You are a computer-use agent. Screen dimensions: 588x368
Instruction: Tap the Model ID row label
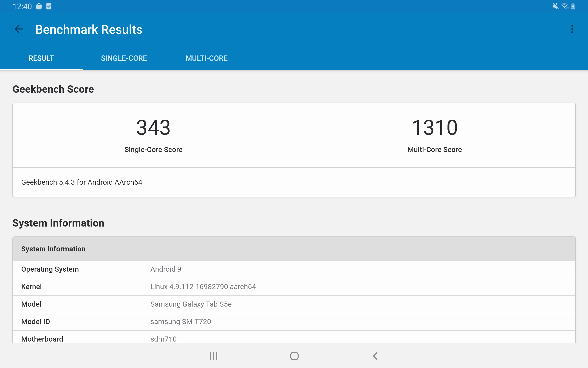[35, 322]
